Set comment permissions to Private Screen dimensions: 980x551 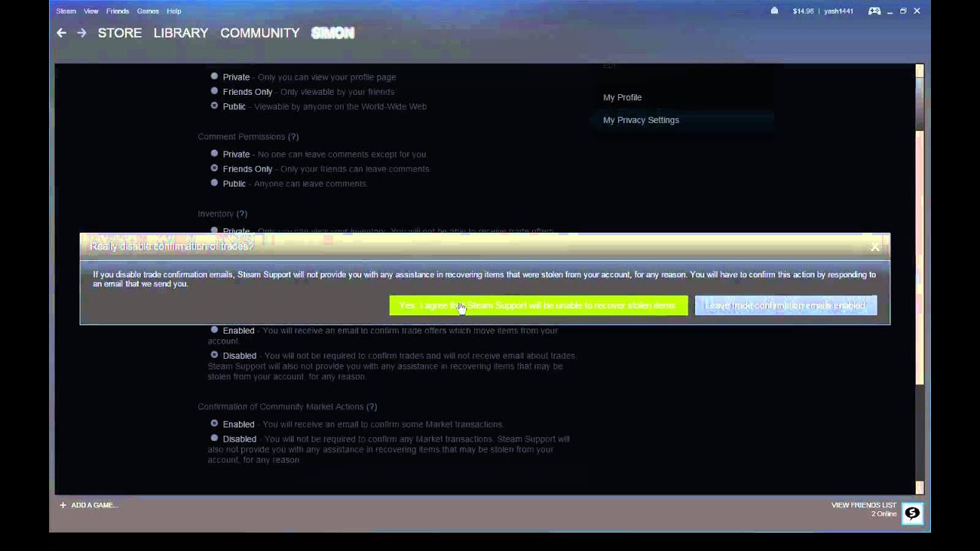coord(214,153)
